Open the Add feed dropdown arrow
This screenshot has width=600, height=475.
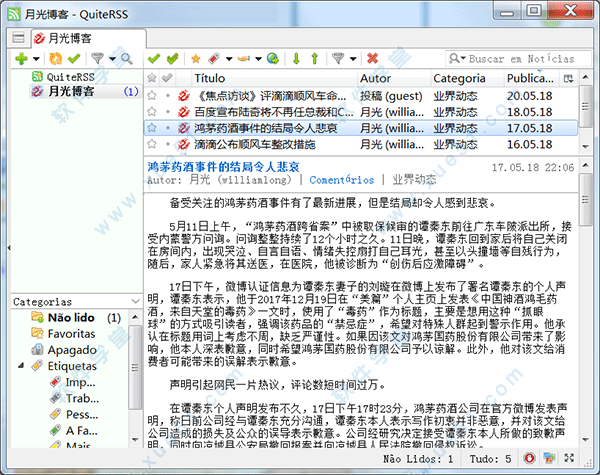click(x=36, y=59)
